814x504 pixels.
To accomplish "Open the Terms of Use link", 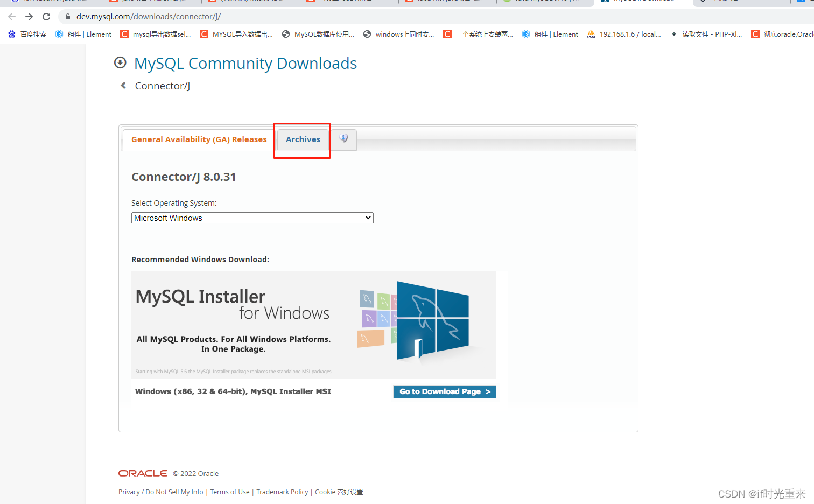I will 230,492.
